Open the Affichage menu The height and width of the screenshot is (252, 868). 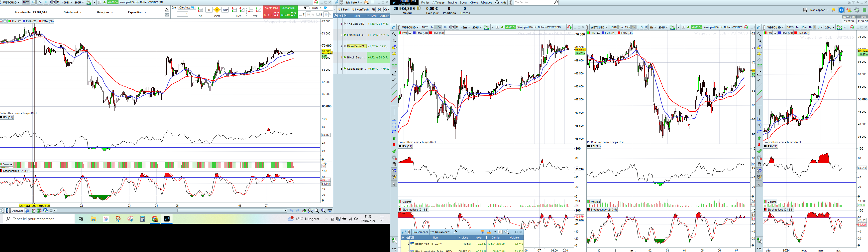coord(438,2)
